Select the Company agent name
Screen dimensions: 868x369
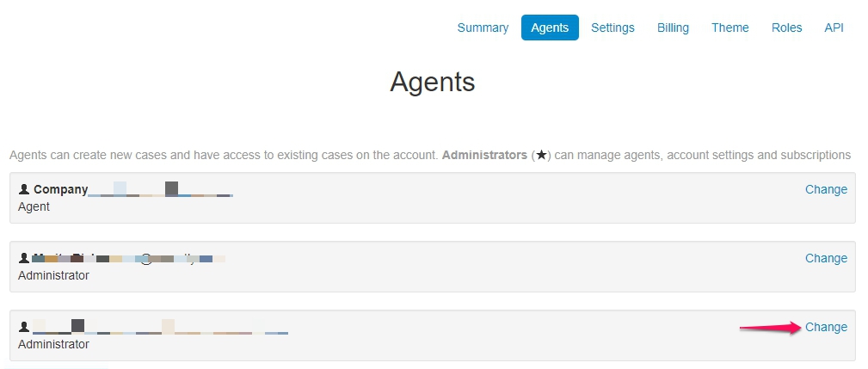coord(61,189)
